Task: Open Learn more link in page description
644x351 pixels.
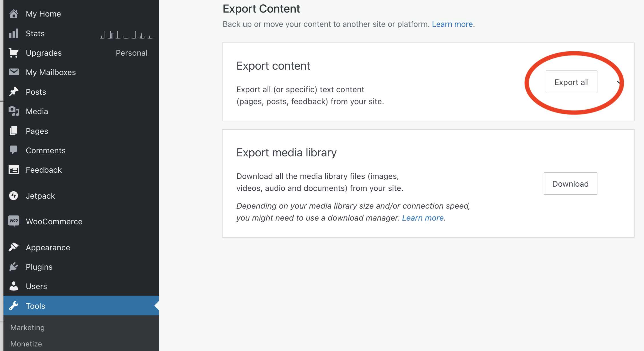Action: 452,24
